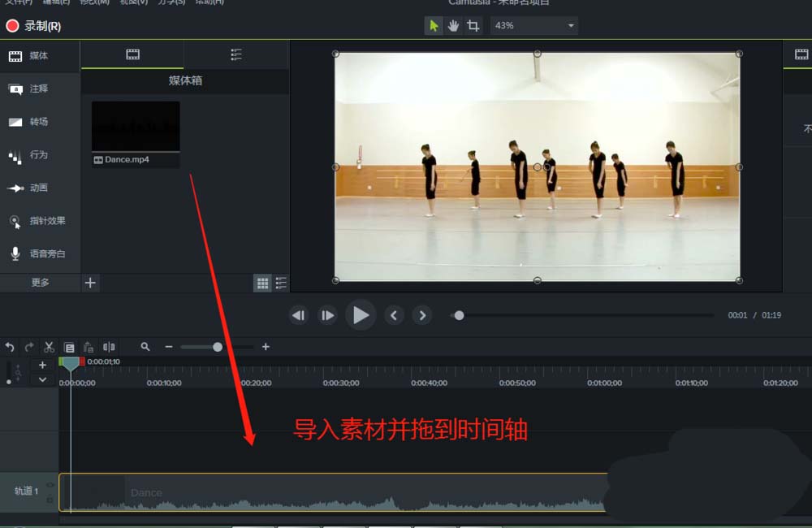Split the clip at the playhead

coord(109,347)
